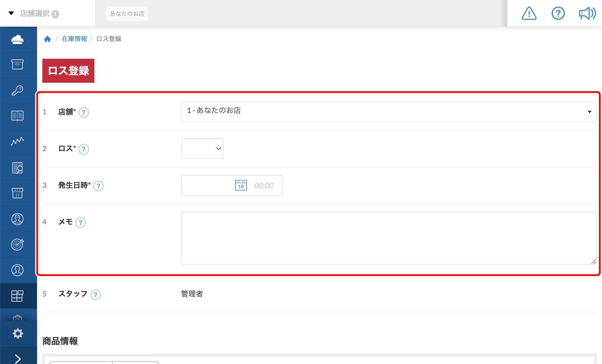Click help icon next to 店舗 label

pyautogui.click(x=84, y=112)
